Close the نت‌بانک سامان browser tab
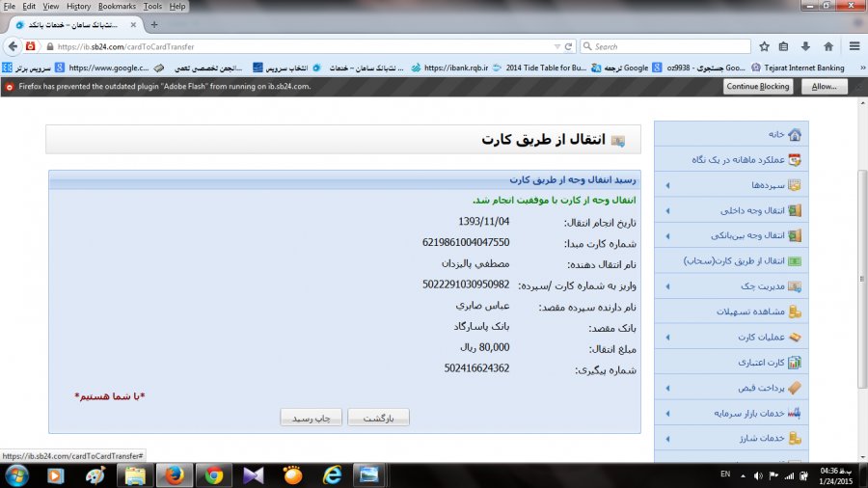This screenshot has width=868, height=488. point(133,25)
